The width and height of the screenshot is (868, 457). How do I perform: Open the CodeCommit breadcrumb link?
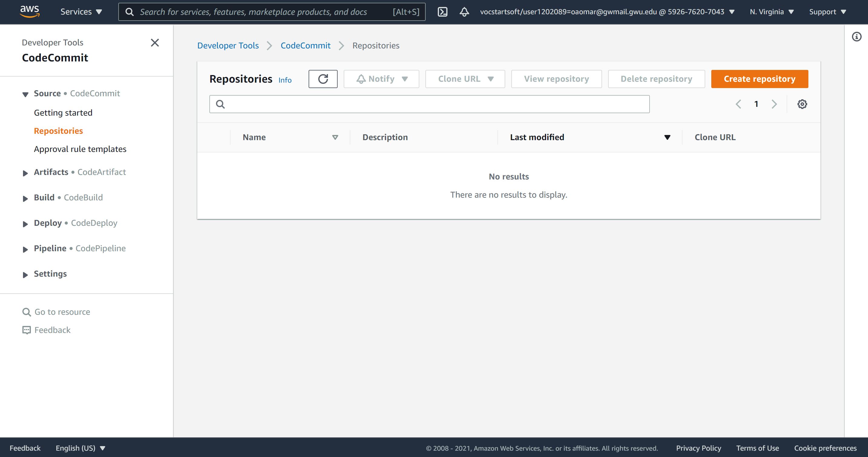click(305, 45)
